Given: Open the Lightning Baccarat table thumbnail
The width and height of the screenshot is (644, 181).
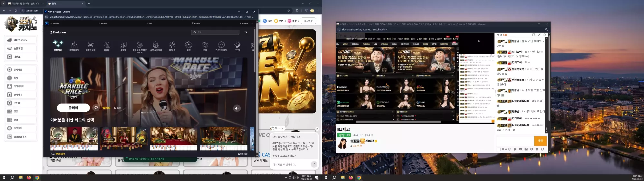Looking at the screenshot, I should [124, 138].
